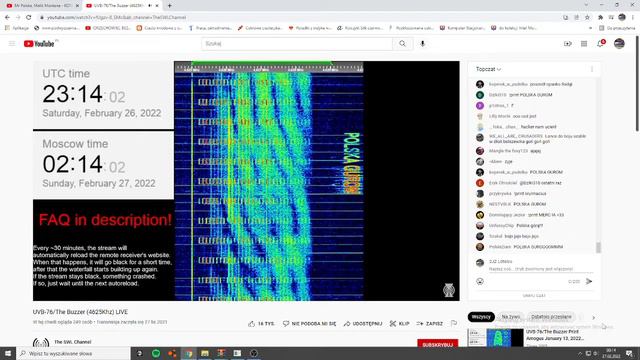Reload the current page
This screenshot has height=360, width=640.
coord(29,17)
